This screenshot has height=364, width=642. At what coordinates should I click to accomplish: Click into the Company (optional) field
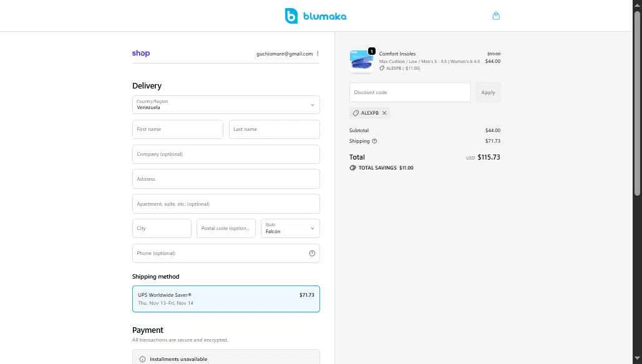click(226, 154)
